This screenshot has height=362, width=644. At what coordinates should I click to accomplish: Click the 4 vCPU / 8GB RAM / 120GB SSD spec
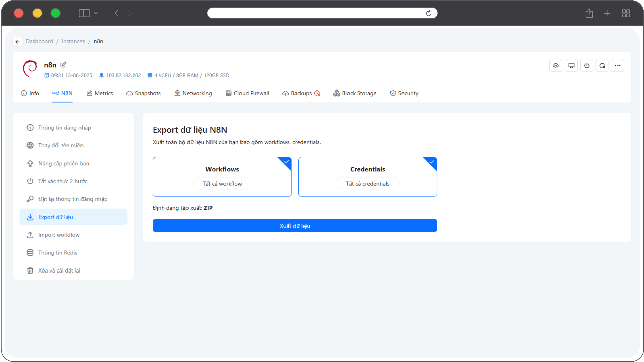pyautogui.click(x=192, y=75)
